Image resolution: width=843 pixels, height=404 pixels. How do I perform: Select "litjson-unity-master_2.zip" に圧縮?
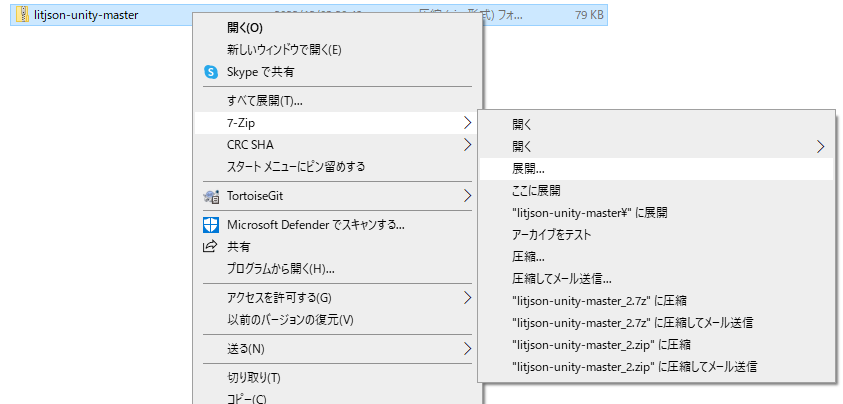[656, 344]
